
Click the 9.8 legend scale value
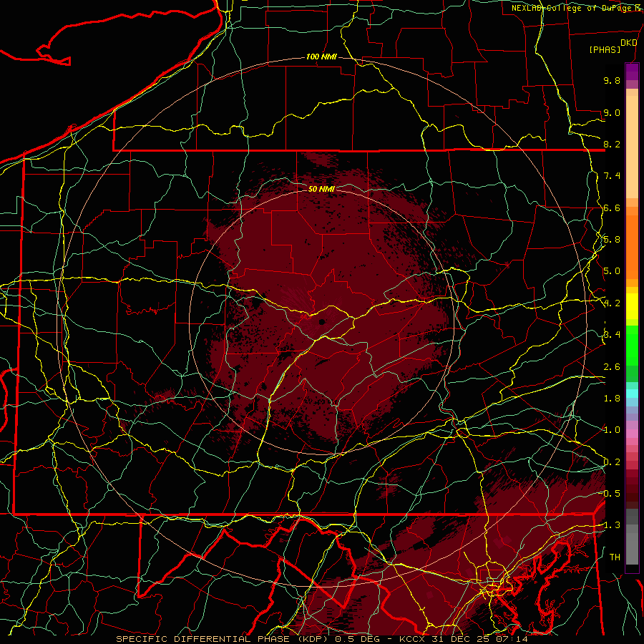612,80
